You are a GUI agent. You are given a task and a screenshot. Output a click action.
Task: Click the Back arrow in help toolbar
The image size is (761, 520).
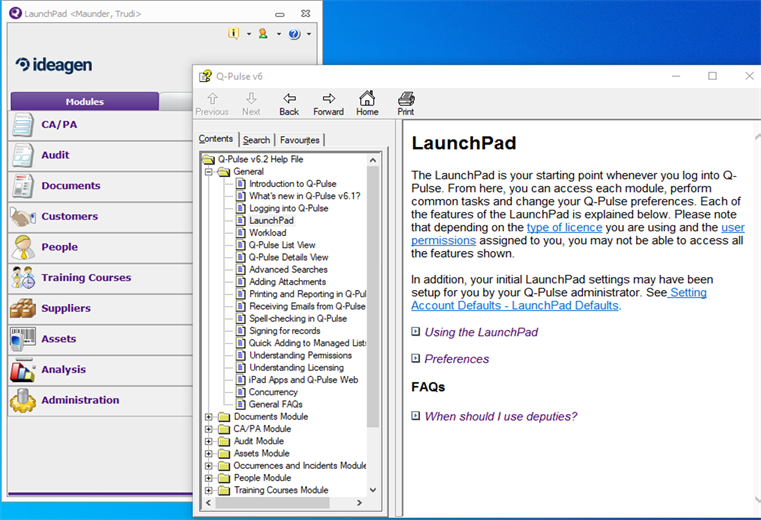289,104
